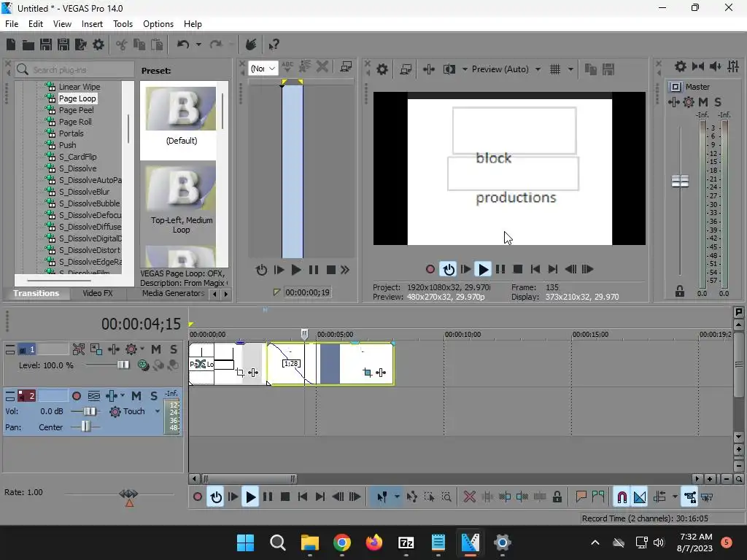Open the Insert menu
The image size is (747, 560).
coord(92,24)
